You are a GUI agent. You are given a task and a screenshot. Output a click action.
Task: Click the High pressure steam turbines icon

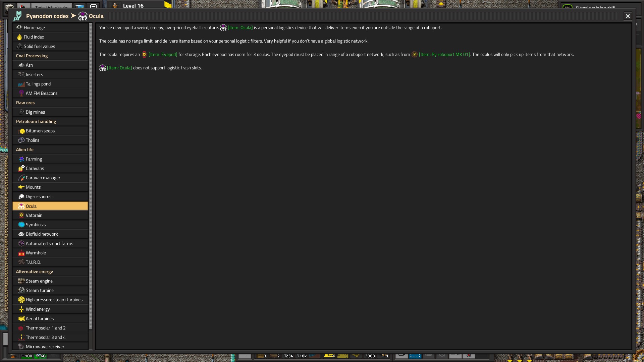tap(21, 300)
